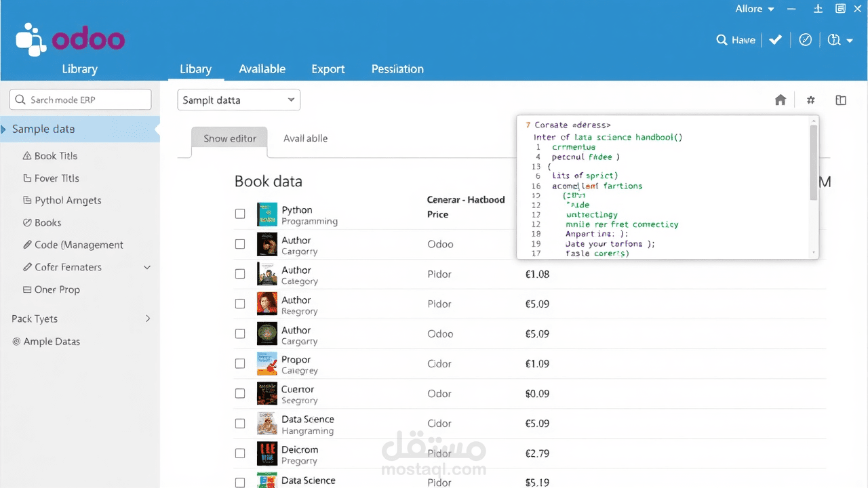The image size is (868, 488).
Task: Click the Sarch mode ERP field
Action: pyautogui.click(x=81, y=100)
